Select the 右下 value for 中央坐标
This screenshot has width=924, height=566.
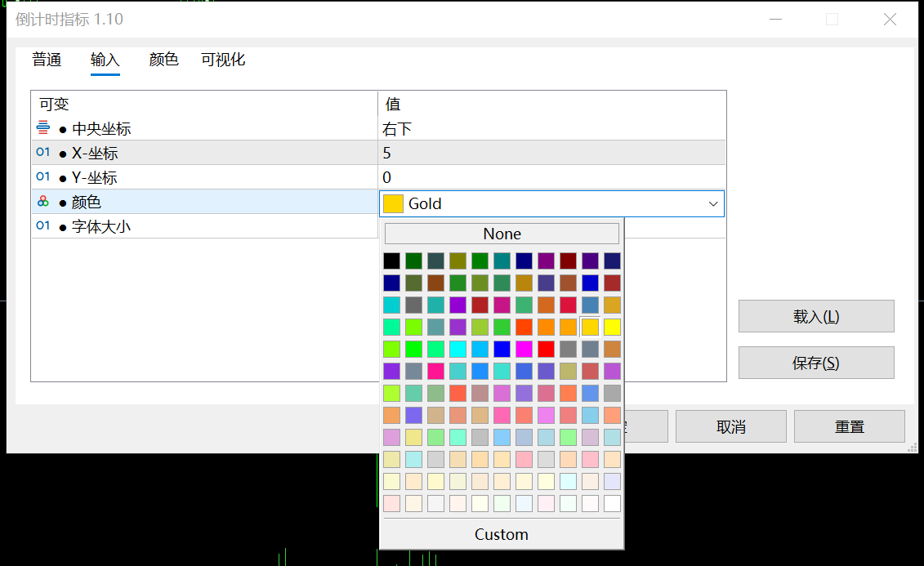(x=397, y=129)
